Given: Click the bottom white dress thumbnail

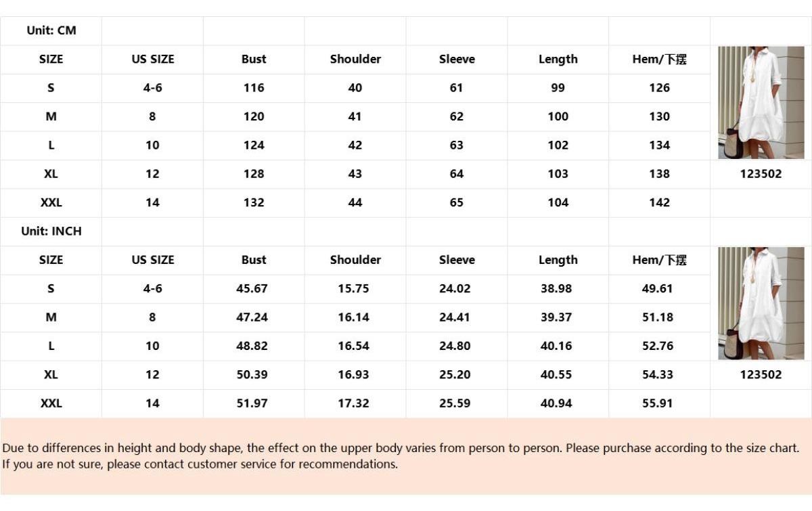Looking at the screenshot, I should (x=761, y=303).
